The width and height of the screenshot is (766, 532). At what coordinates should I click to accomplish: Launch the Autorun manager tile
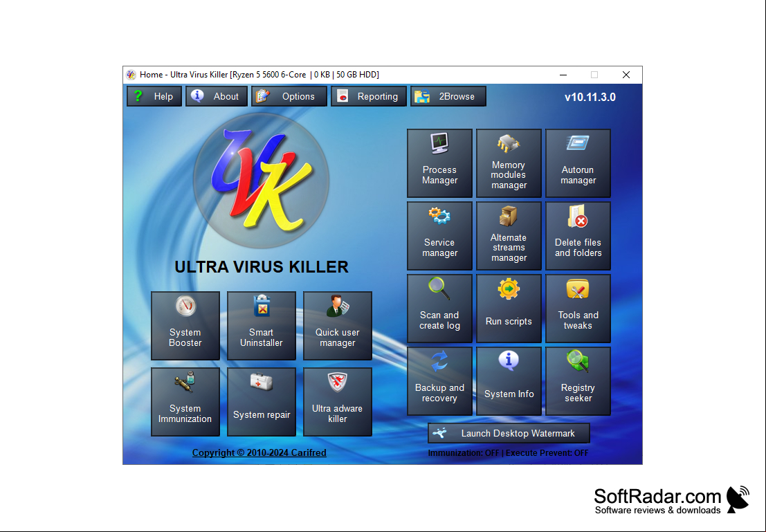coord(578,163)
